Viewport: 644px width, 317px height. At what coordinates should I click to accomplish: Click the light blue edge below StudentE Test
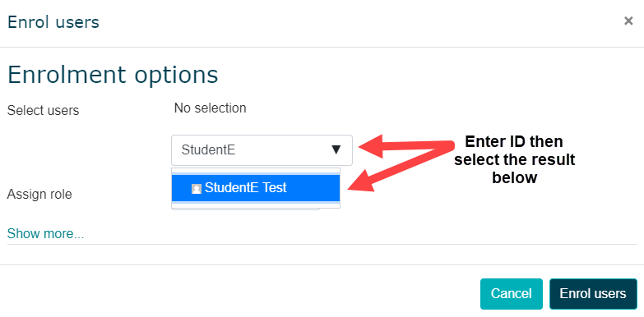pyautogui.click(x=256, y=203)
